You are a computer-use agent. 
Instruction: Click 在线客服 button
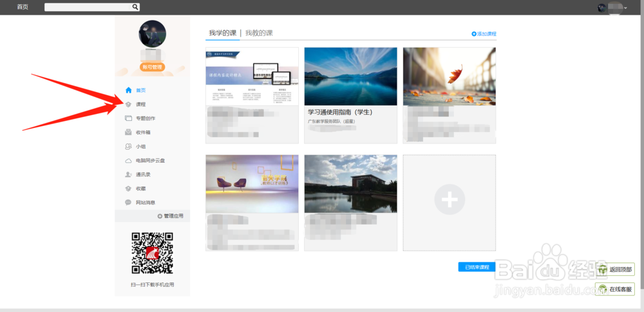tap(615, 289)
